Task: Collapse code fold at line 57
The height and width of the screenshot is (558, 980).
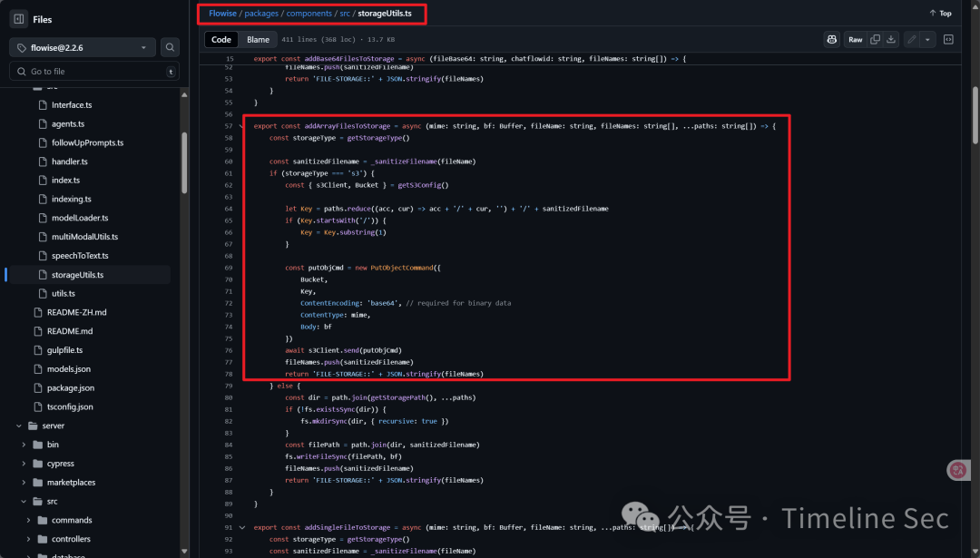Action: [242, 126]
